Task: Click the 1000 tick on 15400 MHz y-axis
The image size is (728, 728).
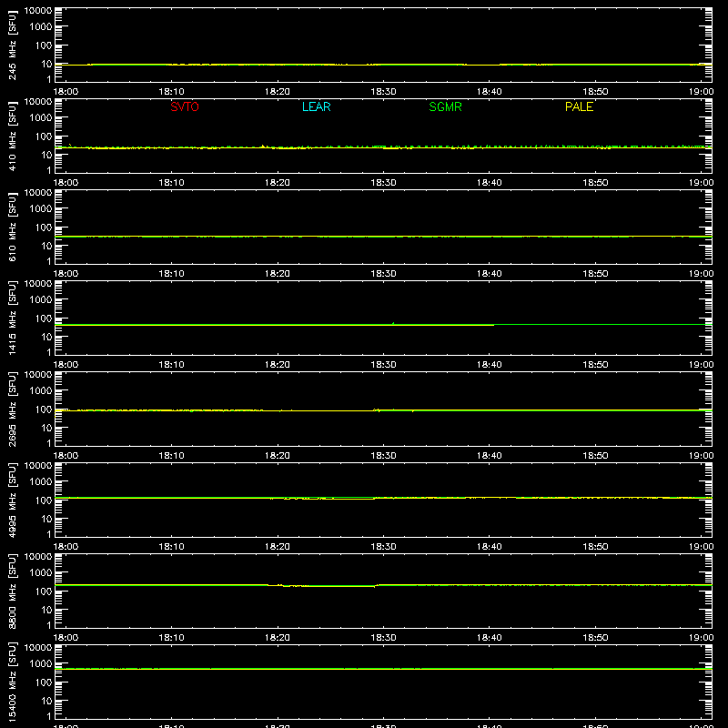Action: [41, 664]
